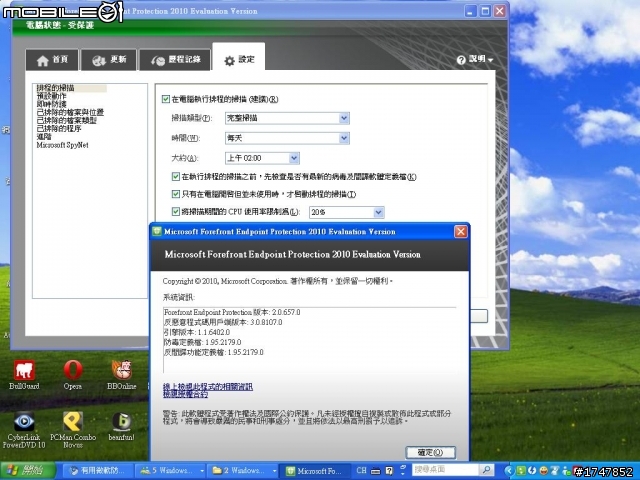Image resolution: width=640 pixels, height=480 pixels.
Task: Open the BullGuard desktop icon
Action: (x=24, y=375)
